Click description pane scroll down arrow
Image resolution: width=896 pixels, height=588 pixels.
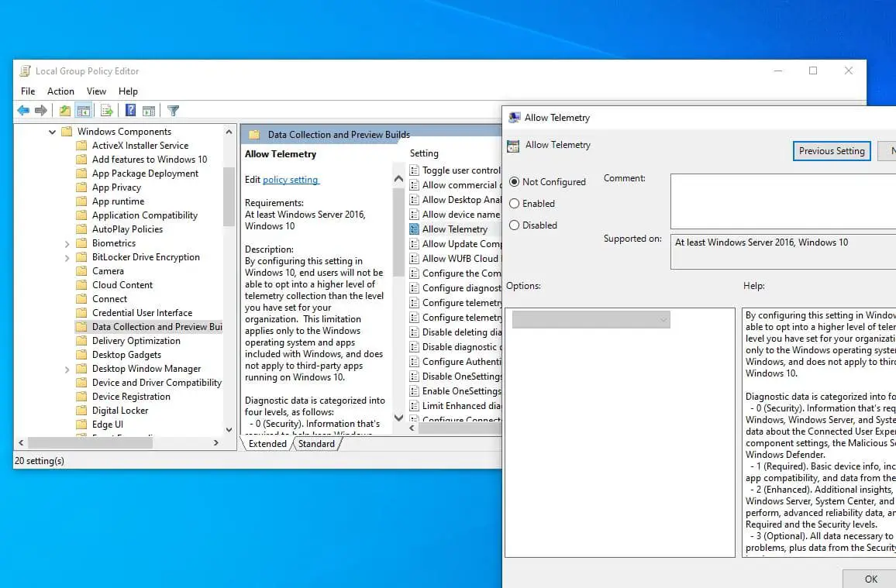[399, 418]
